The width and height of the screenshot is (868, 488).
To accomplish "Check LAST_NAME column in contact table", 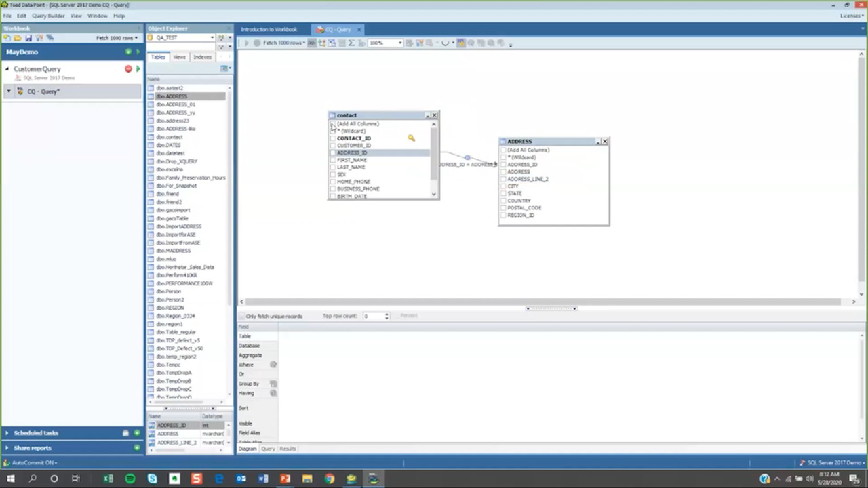I will [x=333, y=167].
